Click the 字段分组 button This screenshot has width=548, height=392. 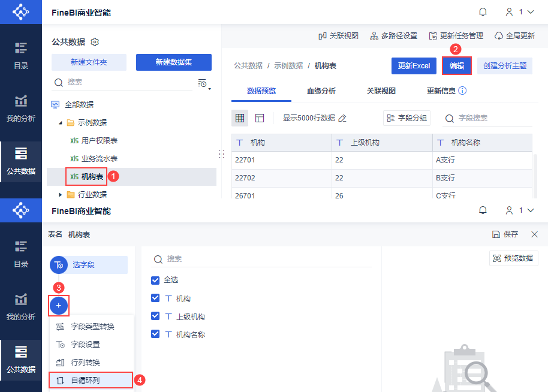(x=407, y=118)
